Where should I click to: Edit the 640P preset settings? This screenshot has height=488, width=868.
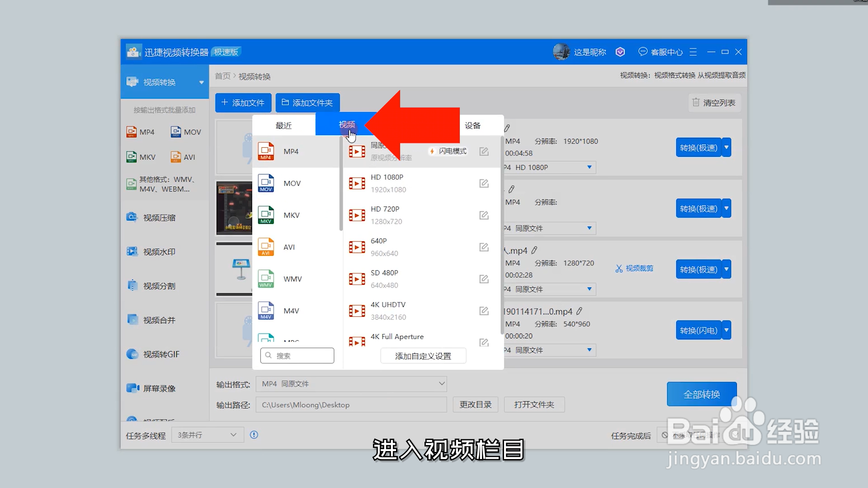(484, 247)
